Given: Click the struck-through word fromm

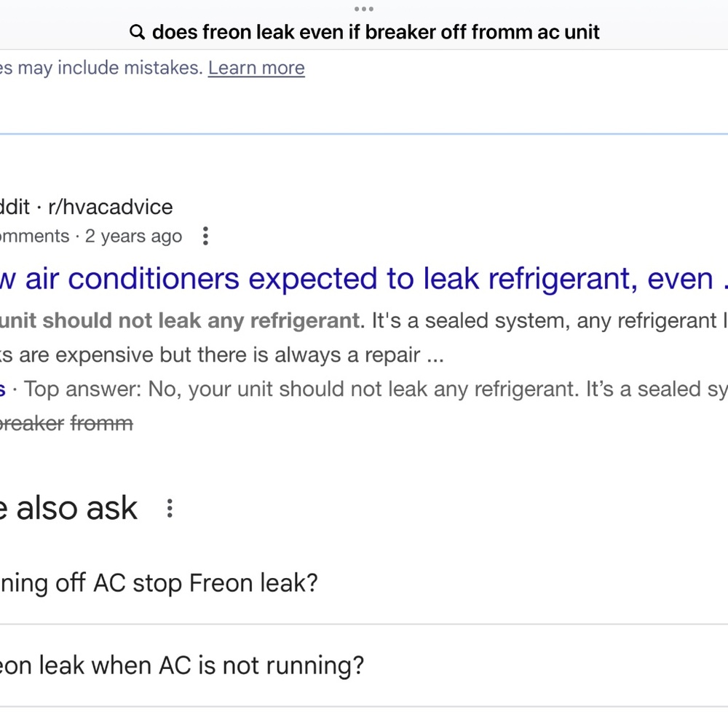Looking at the screenshot, I should pos(101,423).
